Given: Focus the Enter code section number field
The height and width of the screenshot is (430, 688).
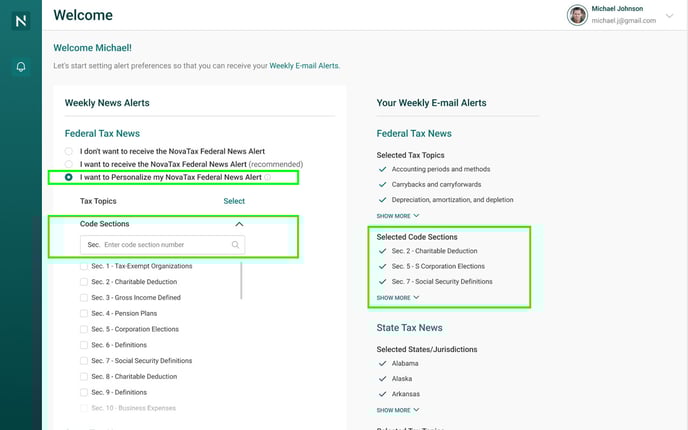Looking at the screenshot, I should [162, 245].
